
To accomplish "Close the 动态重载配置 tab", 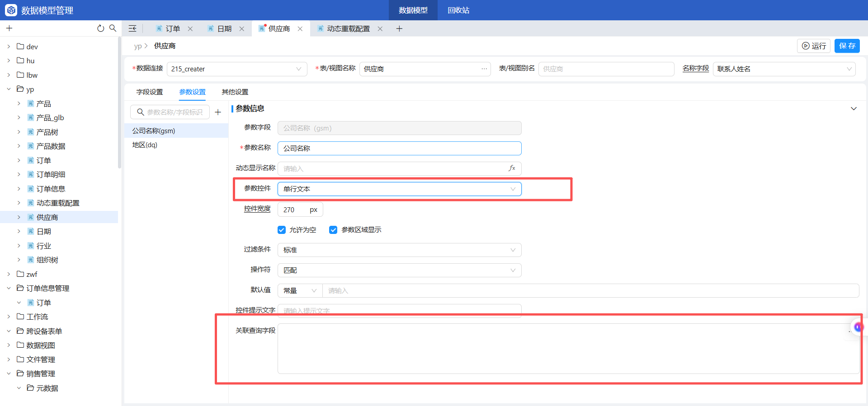I will pos(380,29).
